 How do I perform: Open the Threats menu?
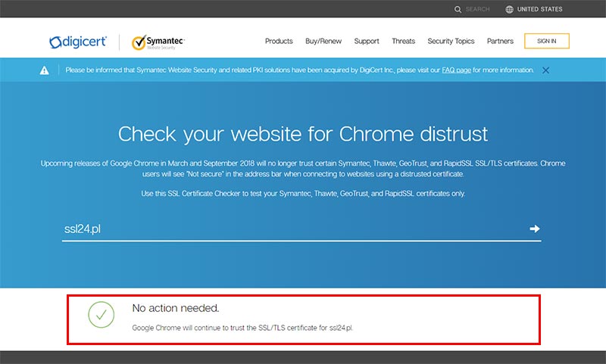click(x=403, y=41)
